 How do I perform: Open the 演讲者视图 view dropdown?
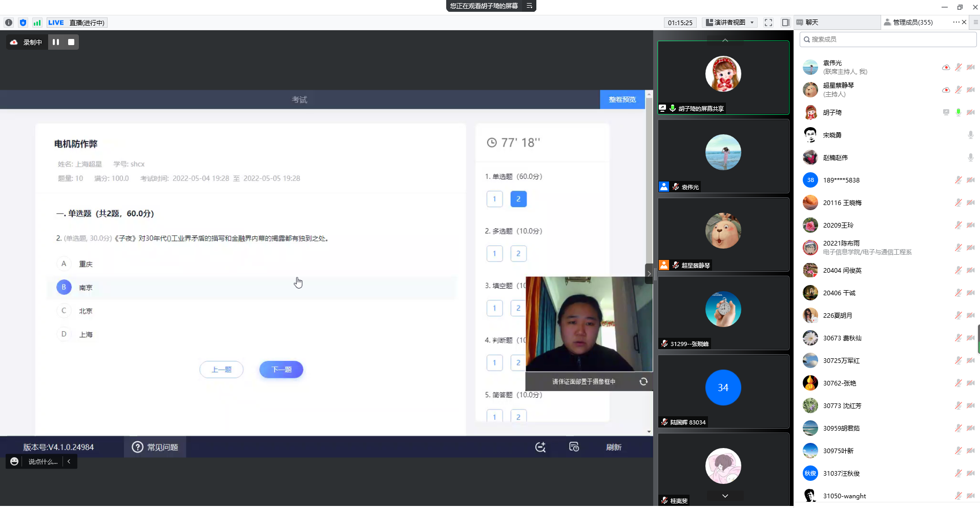tap(730, 23)
